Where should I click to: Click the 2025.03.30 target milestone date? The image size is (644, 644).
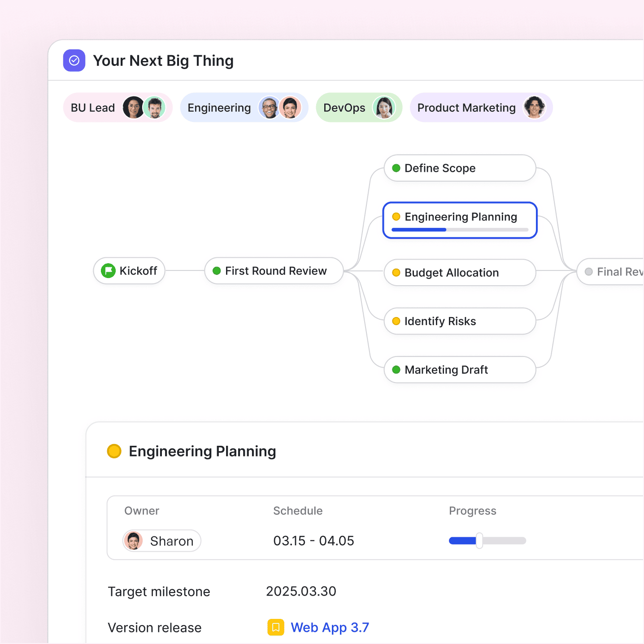coord(301,591)
